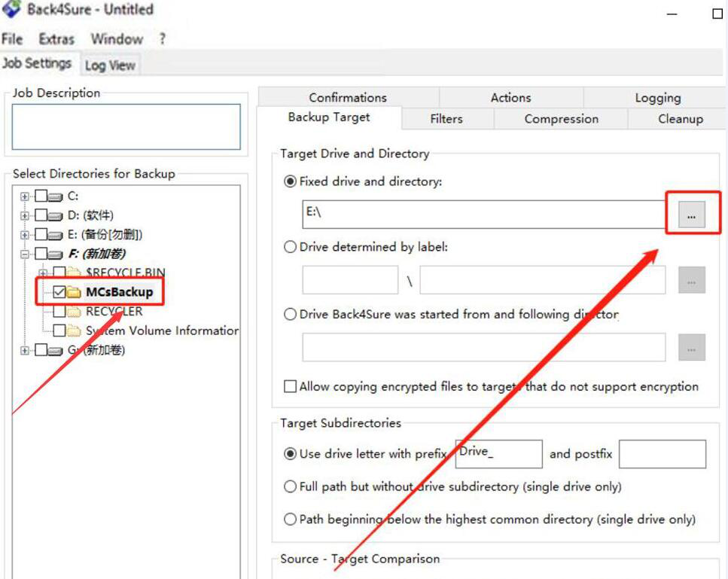728x579 pixels.
Task: Check the D: (软件) drive checkbox
Action: (41, 215)
